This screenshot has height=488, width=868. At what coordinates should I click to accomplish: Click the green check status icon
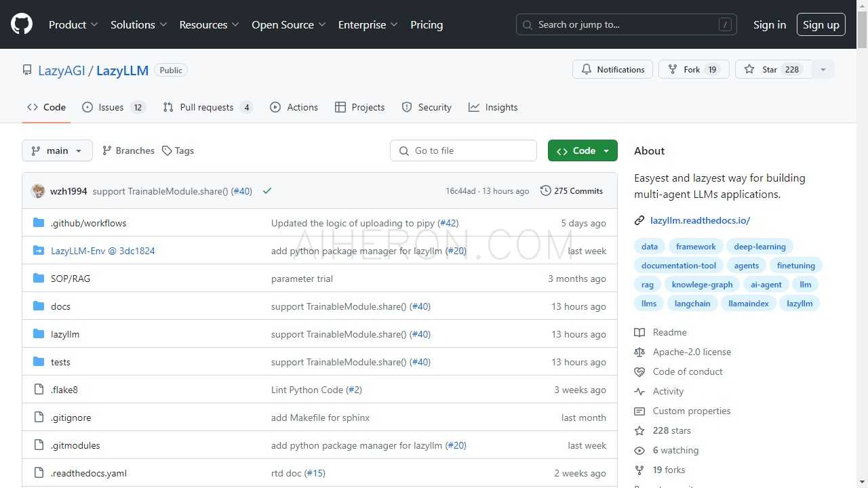(267, 191)
